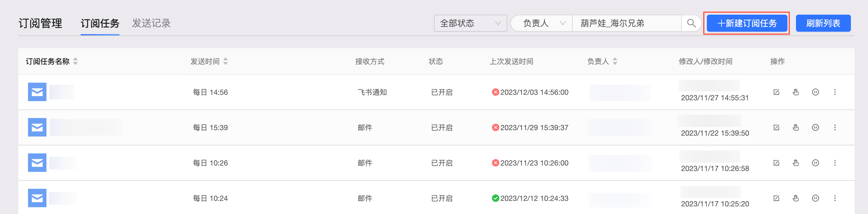Click the 新建订阅任务 button
The width and height of the screenshot is (868, 214).
(746, 23)
